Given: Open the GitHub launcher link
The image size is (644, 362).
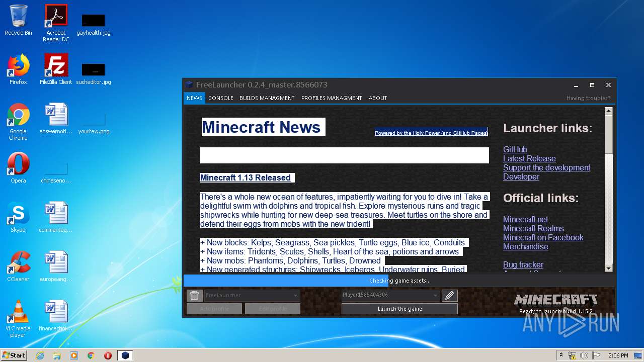Looking at the screenshot, I should point(515,149).
